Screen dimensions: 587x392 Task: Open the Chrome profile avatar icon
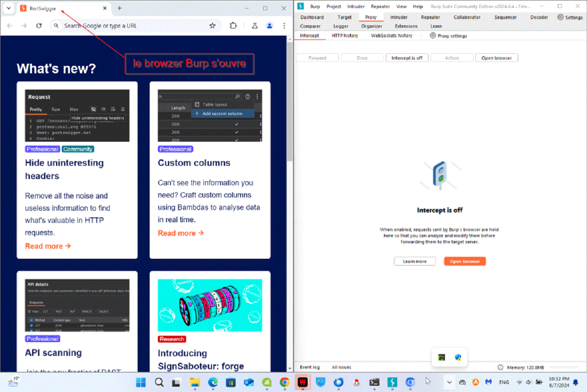(269, 26)
